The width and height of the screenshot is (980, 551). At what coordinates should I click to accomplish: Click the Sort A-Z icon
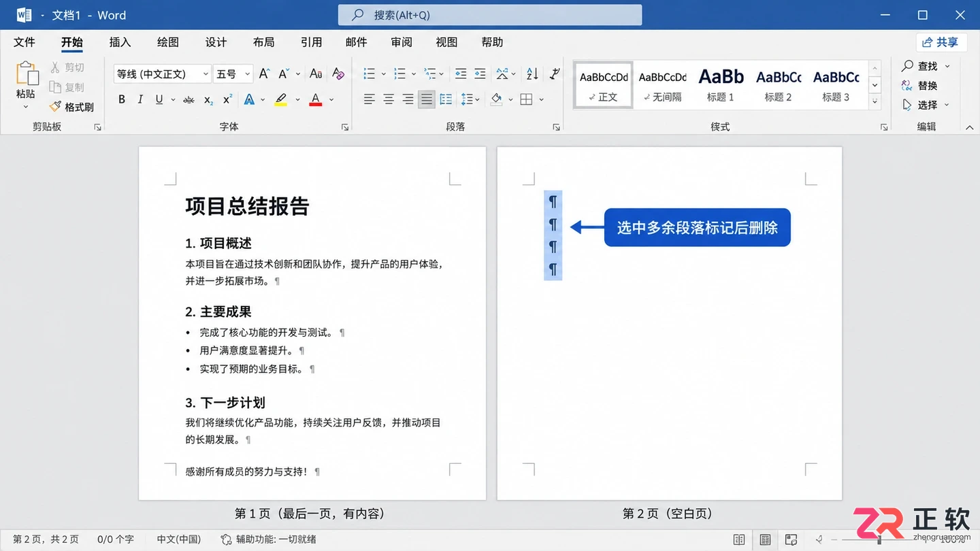[x=532, y=73]
